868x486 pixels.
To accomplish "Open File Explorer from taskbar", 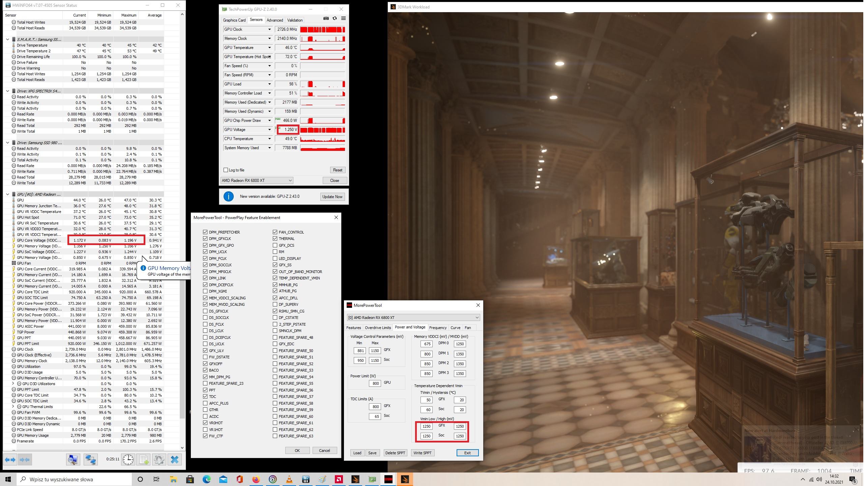I will pos(173,479).
